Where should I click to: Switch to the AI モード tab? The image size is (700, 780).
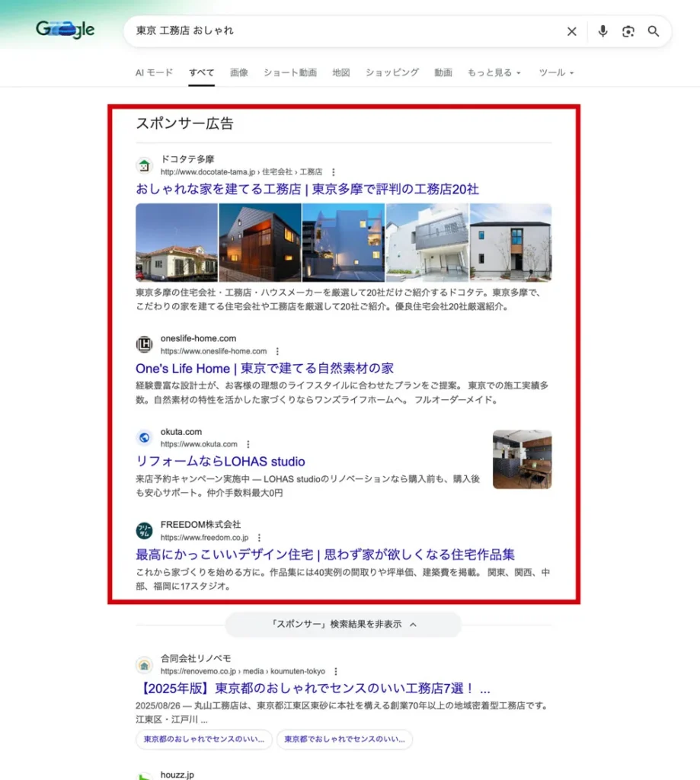tap(154, 73)
